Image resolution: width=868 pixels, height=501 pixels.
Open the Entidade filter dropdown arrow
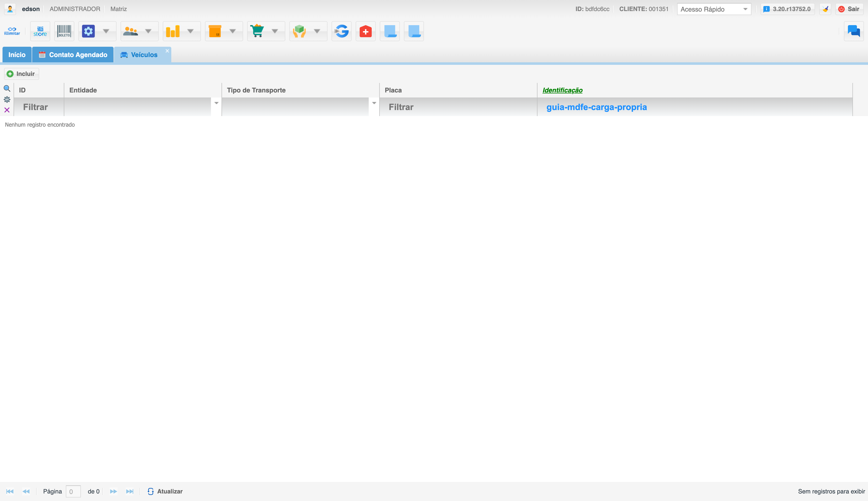[216, 103]
